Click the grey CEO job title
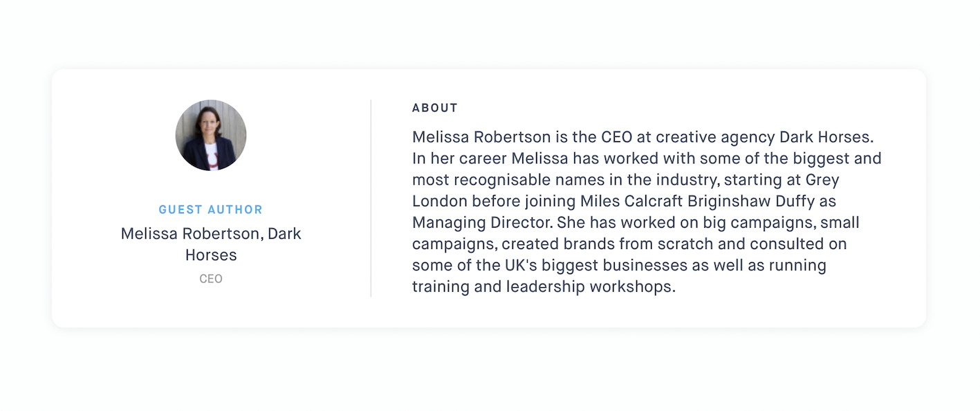Screen dimensions: 980x411 tap(211, 279)
